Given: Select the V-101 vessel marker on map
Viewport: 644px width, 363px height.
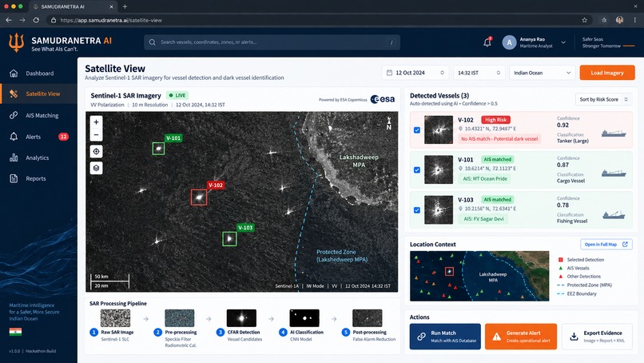Looking at the screenshot, I should coord(158,149).
